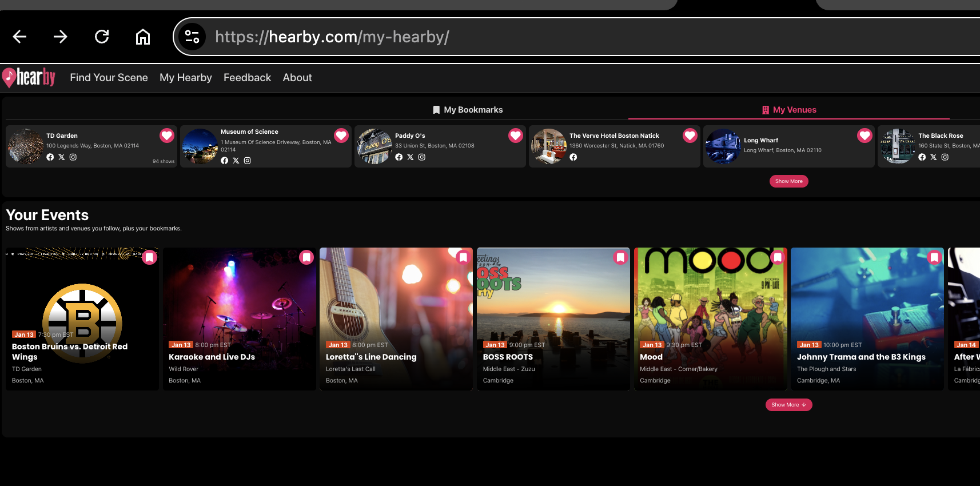Open Museum of Science Instagram icon
The height and width of the screenshot is (486, 980).
coord(248,161)
